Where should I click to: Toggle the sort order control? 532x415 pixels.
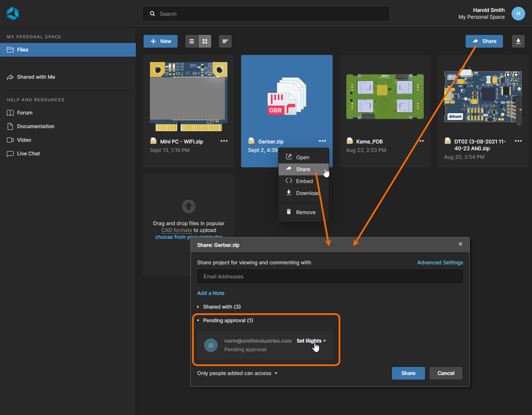(x=225, y=40)
